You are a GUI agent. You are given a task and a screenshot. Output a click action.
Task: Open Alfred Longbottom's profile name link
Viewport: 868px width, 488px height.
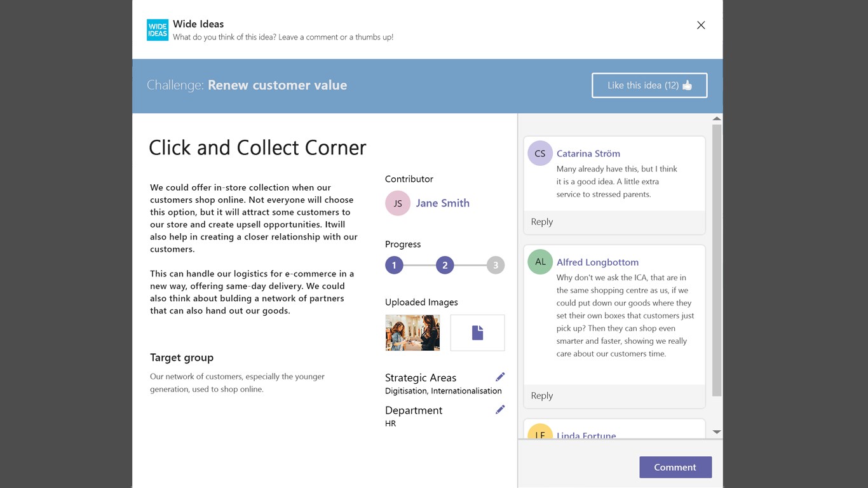point(597,262)
